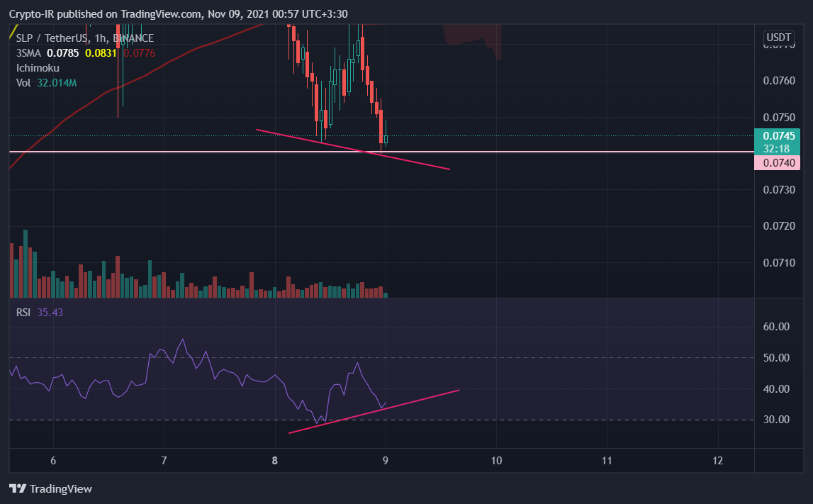Viewport: 813px width, 504px height.
Task: Click the red 3SMA value 0.0776
Action: [x=140, y=53]
